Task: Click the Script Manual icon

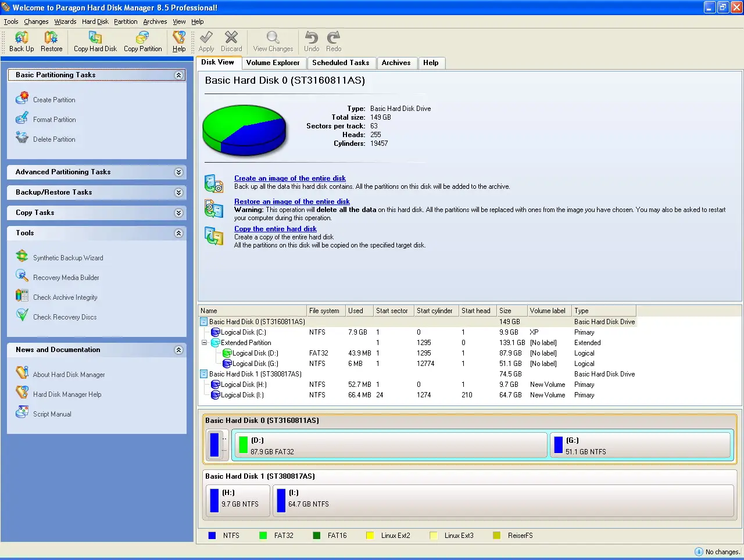Action: pos(22,413)
